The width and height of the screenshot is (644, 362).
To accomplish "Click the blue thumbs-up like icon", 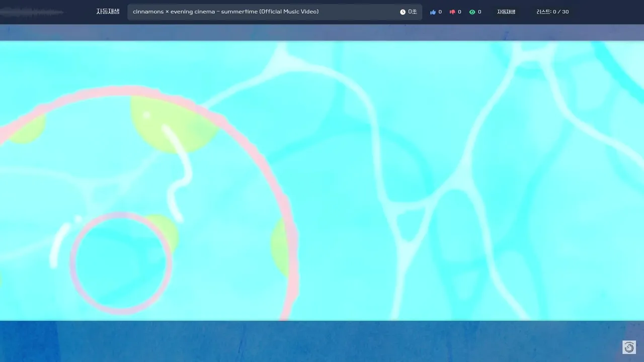I will coord(433,12).
